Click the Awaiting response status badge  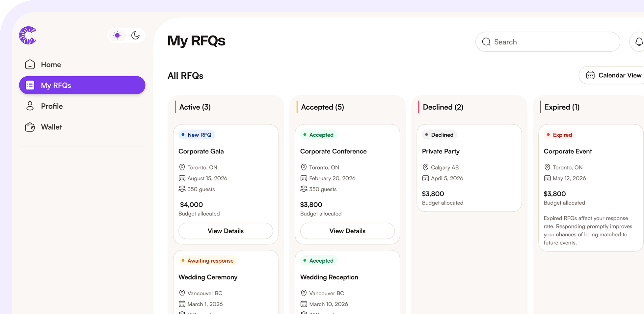[x=208, y=261]
